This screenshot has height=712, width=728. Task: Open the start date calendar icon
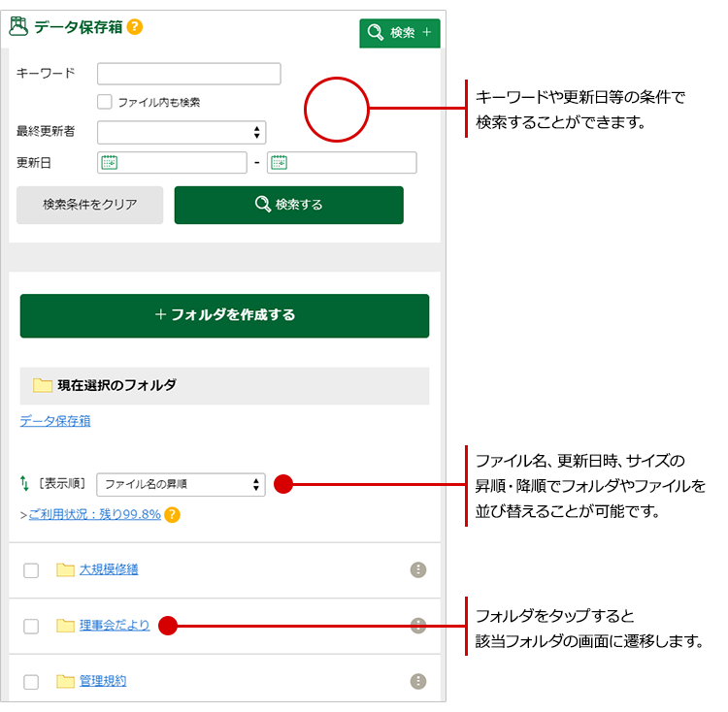pyautogui.click(x=110, y=163)
